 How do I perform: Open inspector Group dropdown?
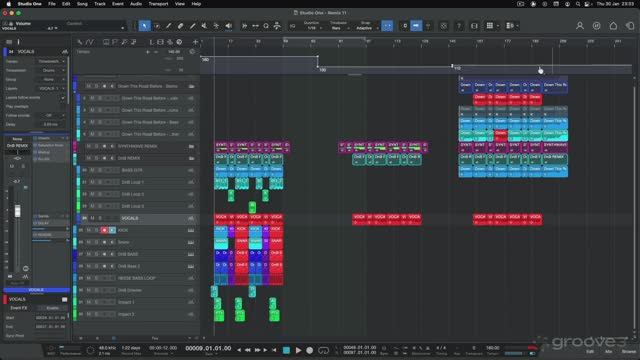[51, 79]
